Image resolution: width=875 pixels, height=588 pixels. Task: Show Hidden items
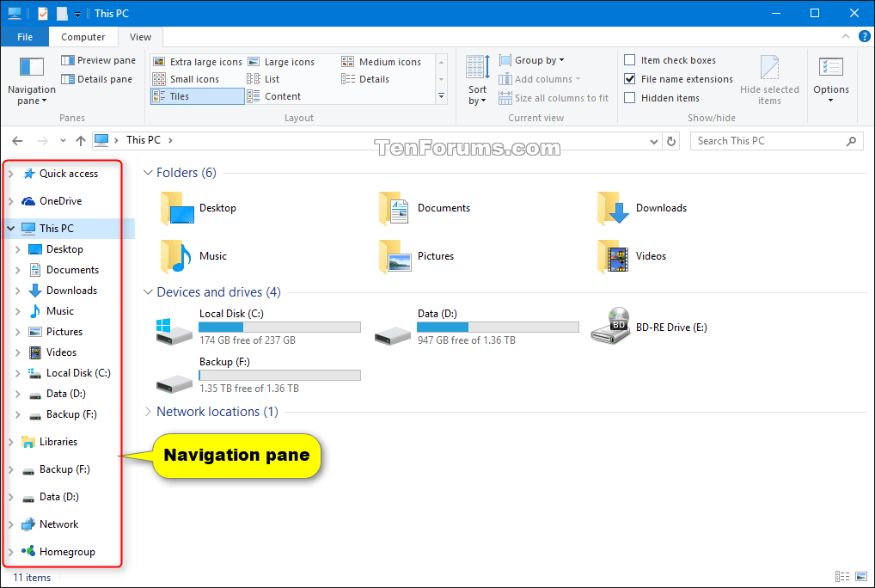(x=631, y=97)
